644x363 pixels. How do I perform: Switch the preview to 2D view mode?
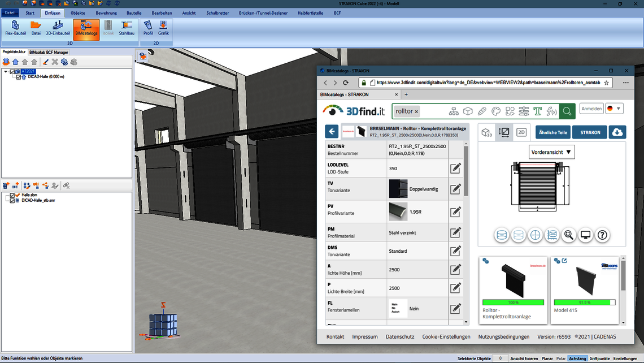click(x=521, y=132)
